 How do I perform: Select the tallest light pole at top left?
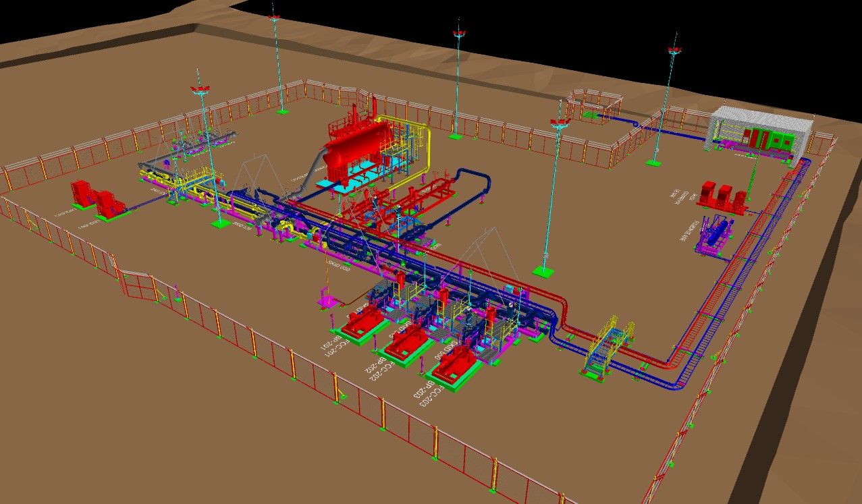point(277,61)
